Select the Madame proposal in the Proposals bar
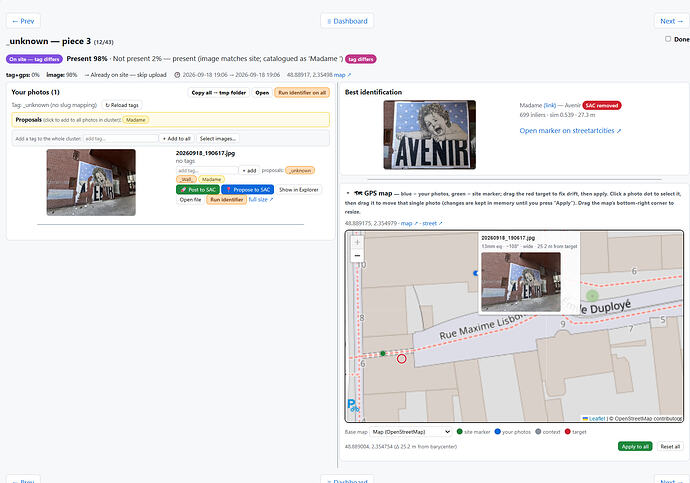This screenshot has width=690, height=483. [136, 120]
